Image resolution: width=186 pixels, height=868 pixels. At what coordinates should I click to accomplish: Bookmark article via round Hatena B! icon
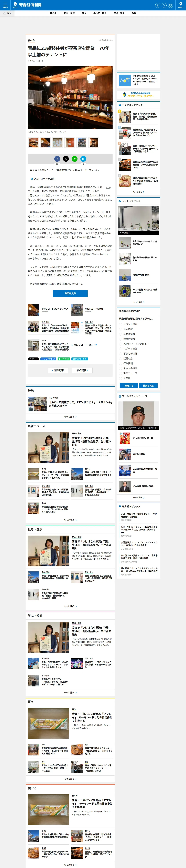tap(83, 159)
